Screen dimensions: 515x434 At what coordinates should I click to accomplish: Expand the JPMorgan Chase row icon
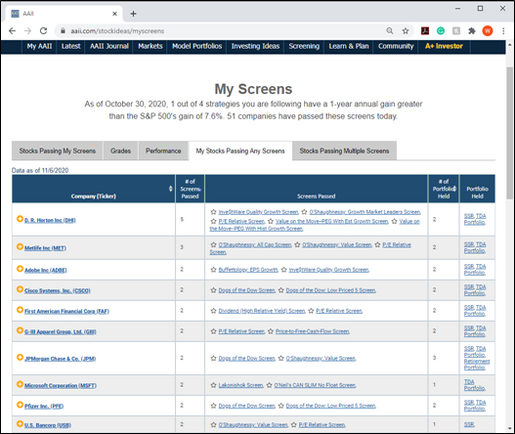pyautogui.click(x=20, y=357)
